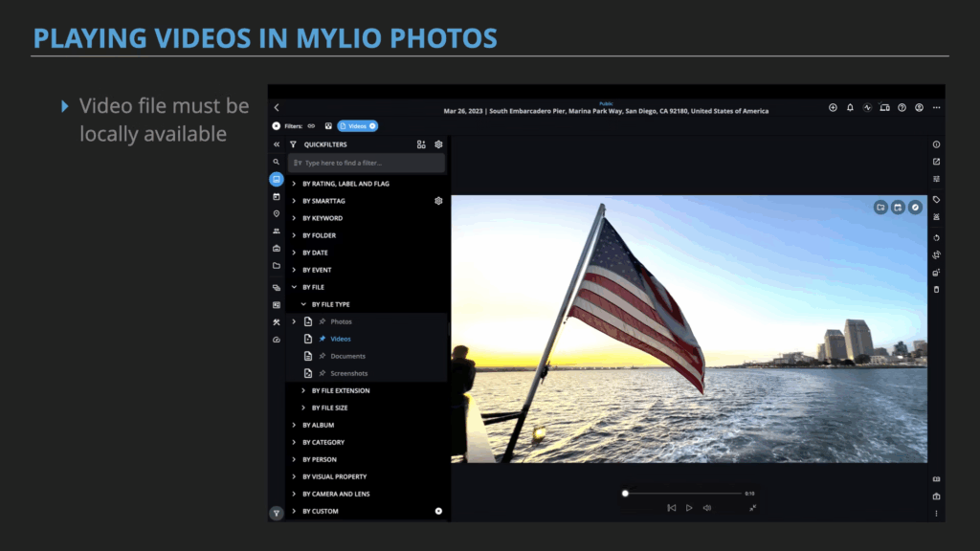Select the Documents file type filter
Screen dimensions: 980x551
click(347, 356)
